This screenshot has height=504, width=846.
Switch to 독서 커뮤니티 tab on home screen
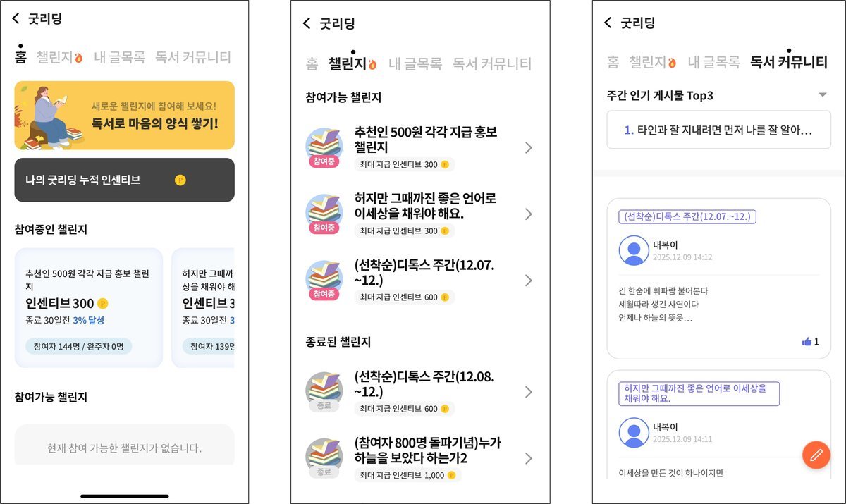[193, 58]
